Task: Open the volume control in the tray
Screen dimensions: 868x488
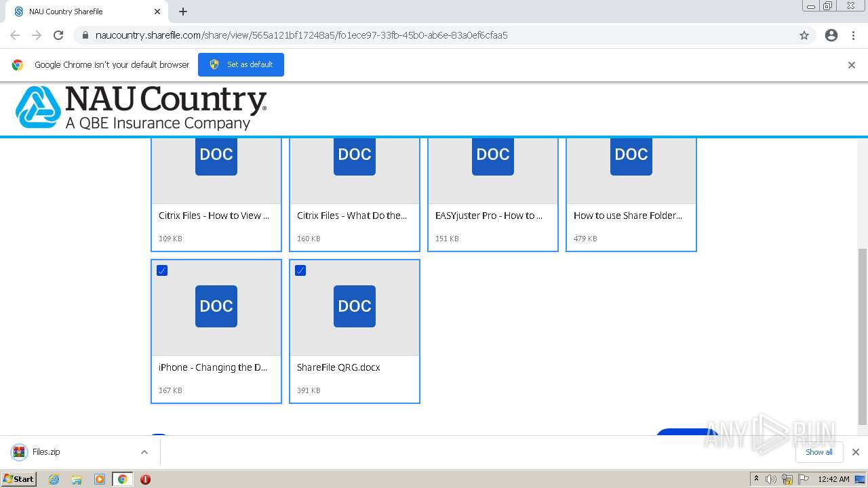Action: coord(771,479)
